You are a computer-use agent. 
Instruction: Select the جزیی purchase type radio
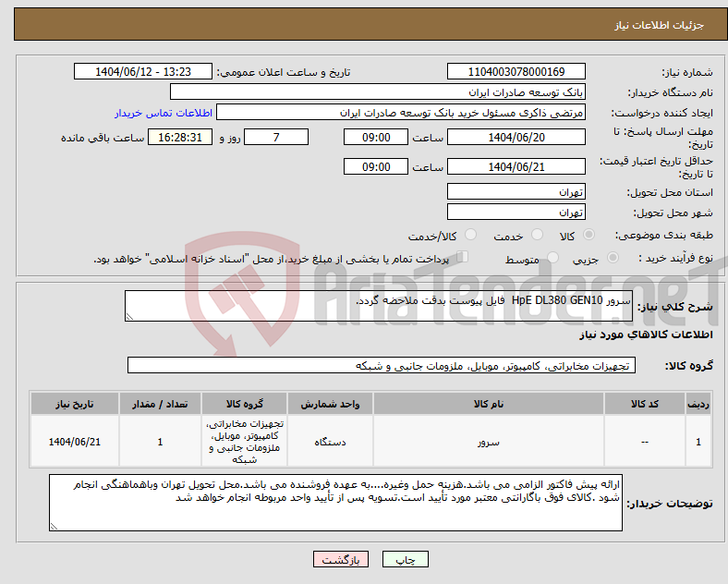(613, 258)
